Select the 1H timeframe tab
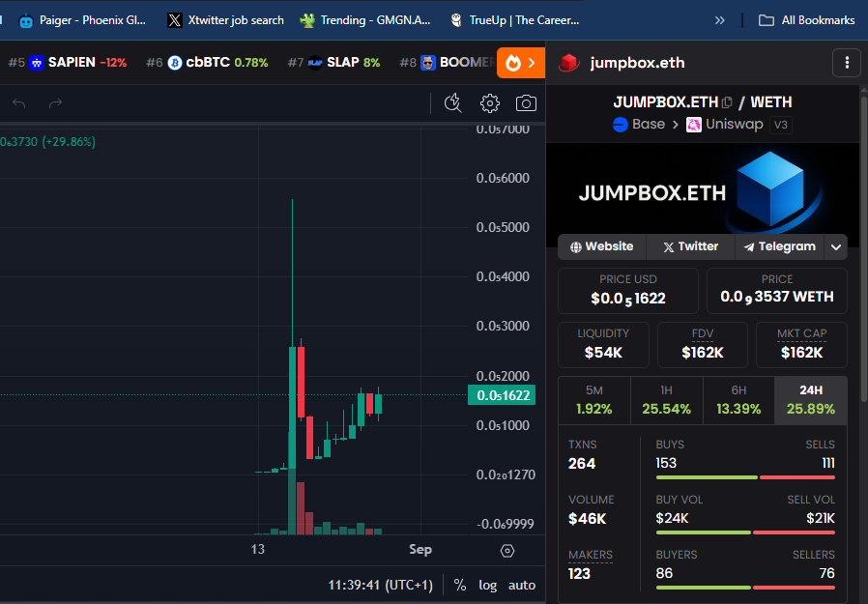Screen dimensions: 868x604 click(667, 400)
